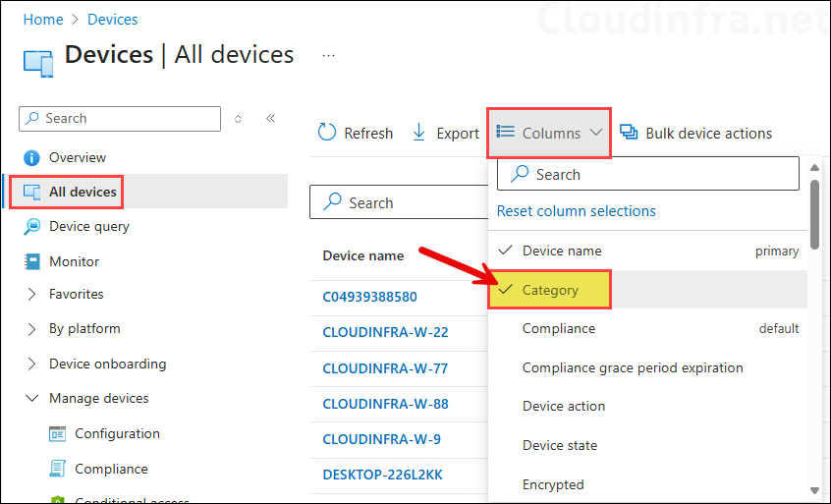Open Overview via its info icon
The width and height of the screenshot is (831, 504).
31,158
